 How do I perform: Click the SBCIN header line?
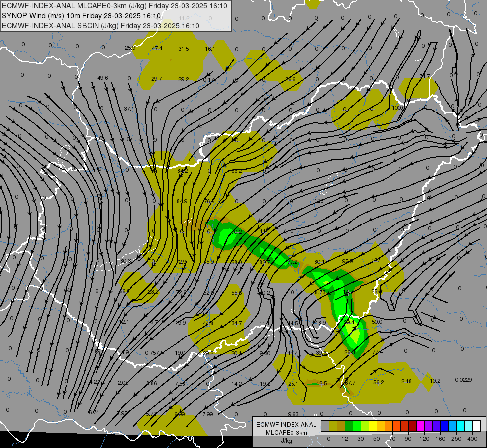[100, 26]
